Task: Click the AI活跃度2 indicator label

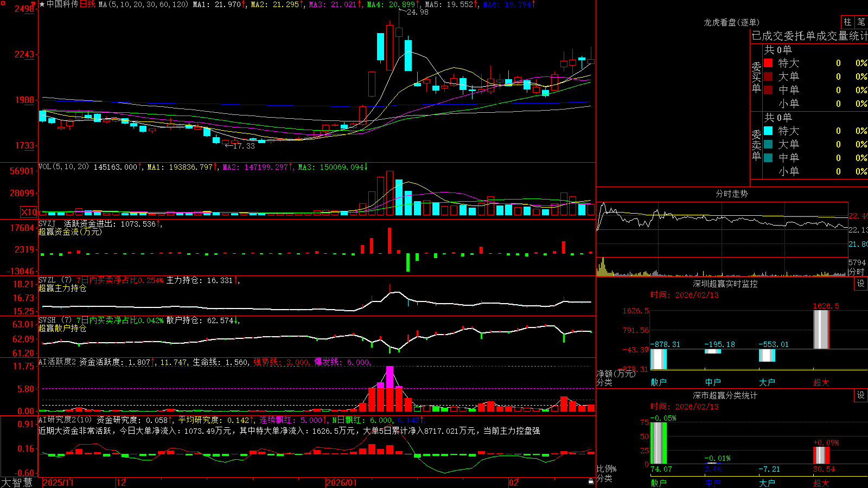Action: (58, 362)
